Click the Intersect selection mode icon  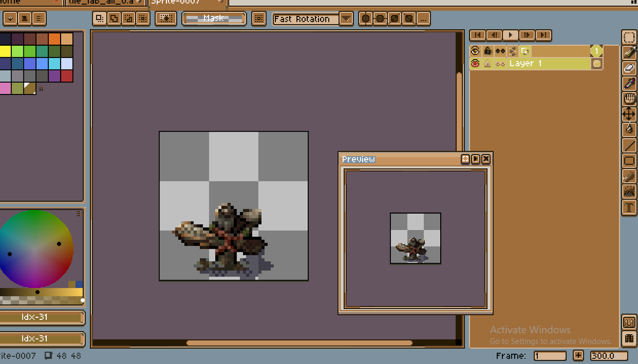(142, 19)
